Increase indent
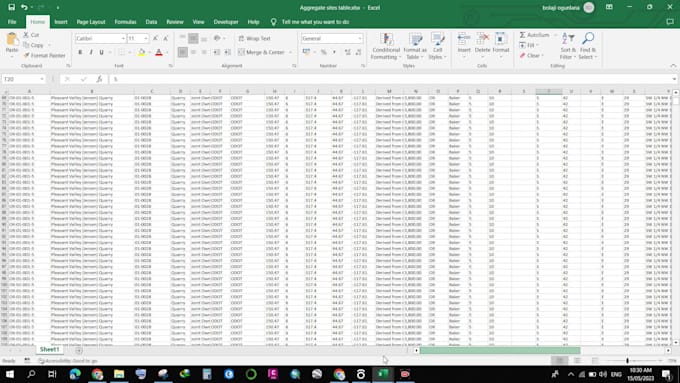Viewport: 680px width, 383px height. coord(227,52)
